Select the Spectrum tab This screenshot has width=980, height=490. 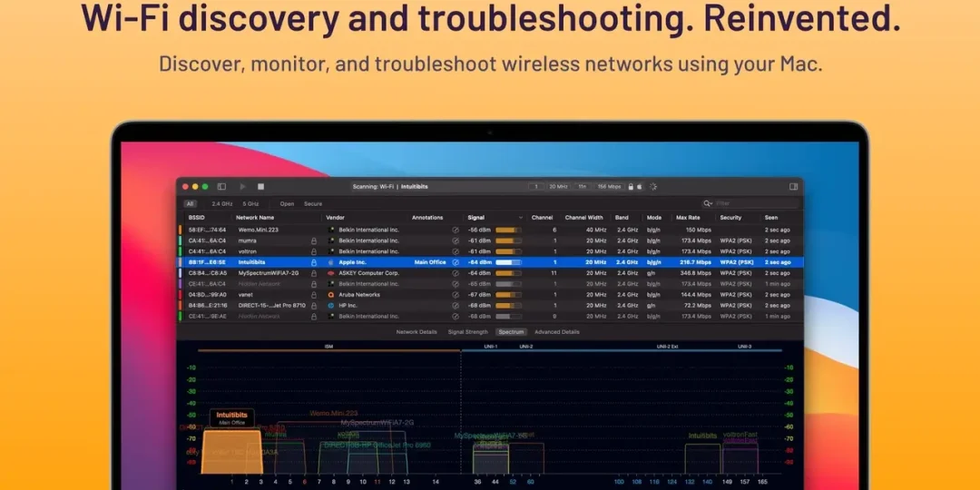point(511,332)
